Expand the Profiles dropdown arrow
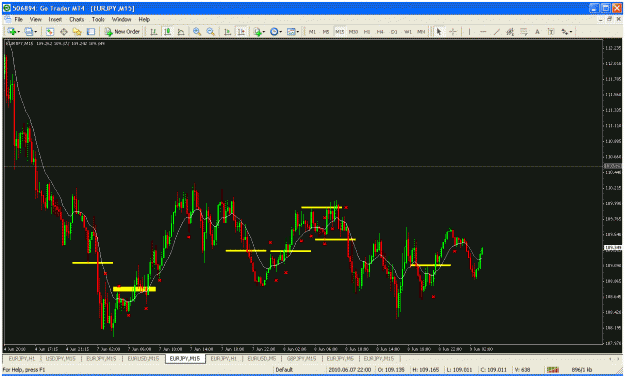This screenshot has width=625, height=376. pyautogui.click(x=35, y=32)
